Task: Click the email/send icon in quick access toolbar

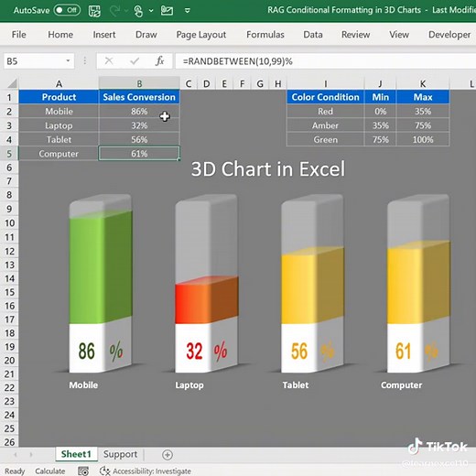Action: point(167,11)
